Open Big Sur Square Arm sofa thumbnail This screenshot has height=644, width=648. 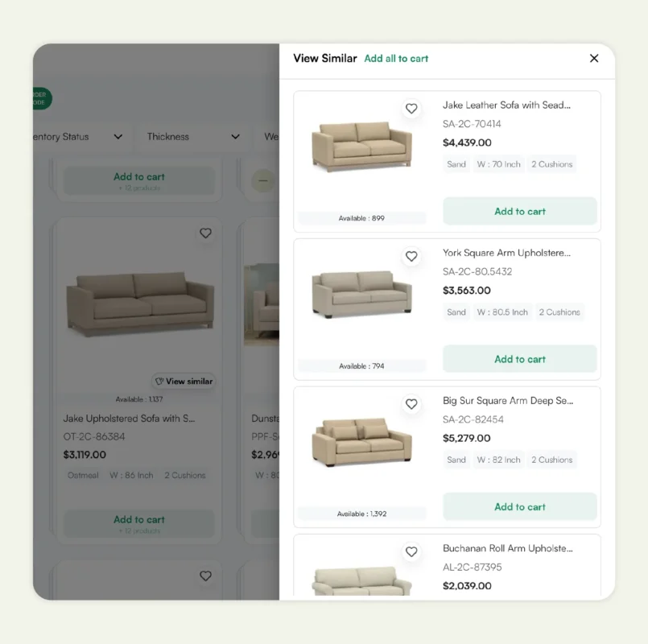point(361,442)
